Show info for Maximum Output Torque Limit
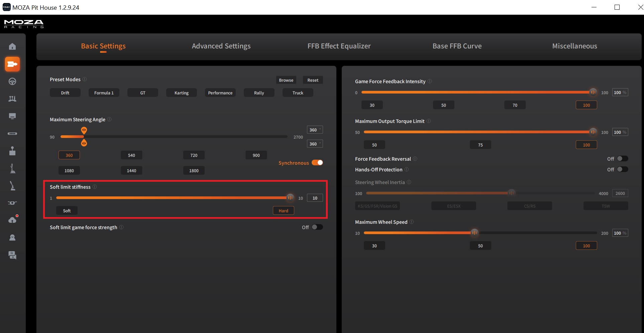The image size is (644, 333). tap(429, 121)
